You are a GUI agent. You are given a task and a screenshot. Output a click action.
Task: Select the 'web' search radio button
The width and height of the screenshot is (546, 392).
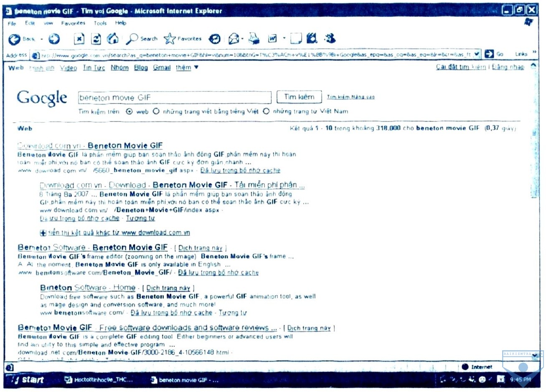(x=130, y=111)
